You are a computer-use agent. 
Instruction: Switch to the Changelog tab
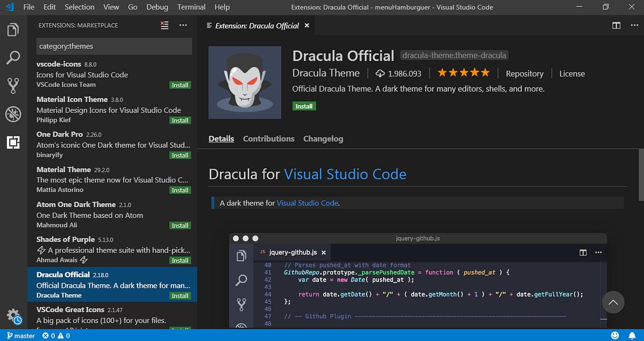click(323, 138)
